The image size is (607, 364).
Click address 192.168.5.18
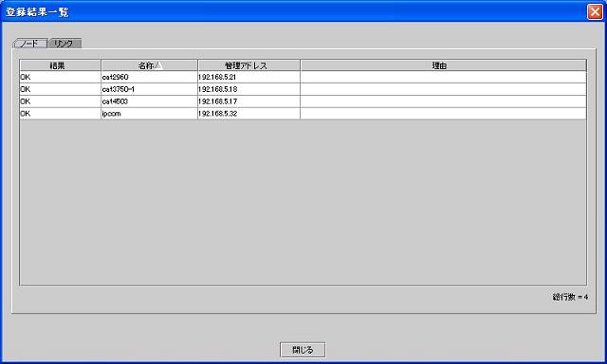248,89
